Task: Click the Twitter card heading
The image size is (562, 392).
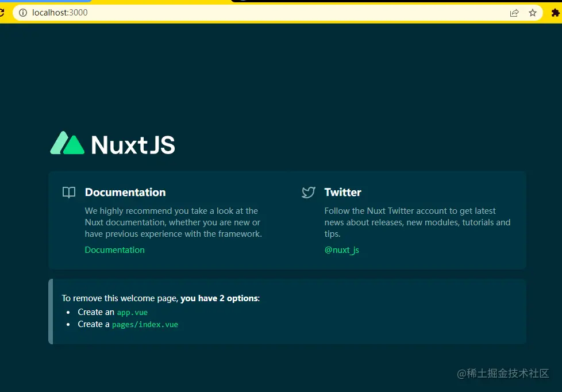Action: pos(342,192)
